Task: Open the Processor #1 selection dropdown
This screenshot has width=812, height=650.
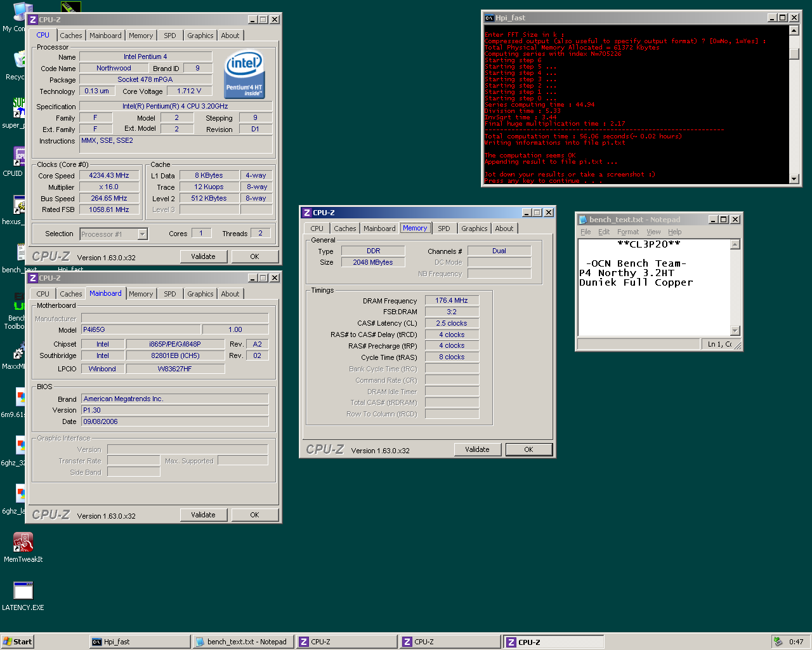Action: (x=142, y=234)
